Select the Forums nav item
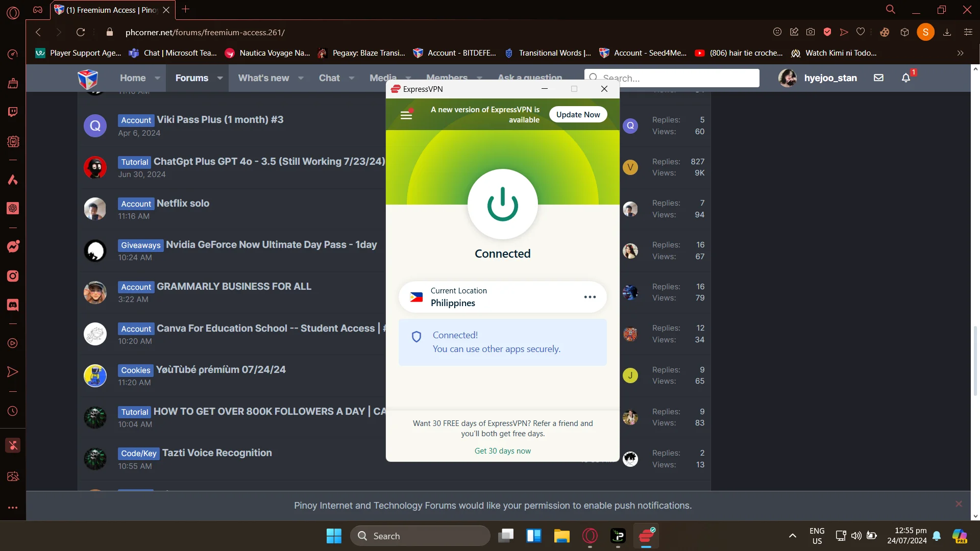The image size is (980, 551). [192, 78]
